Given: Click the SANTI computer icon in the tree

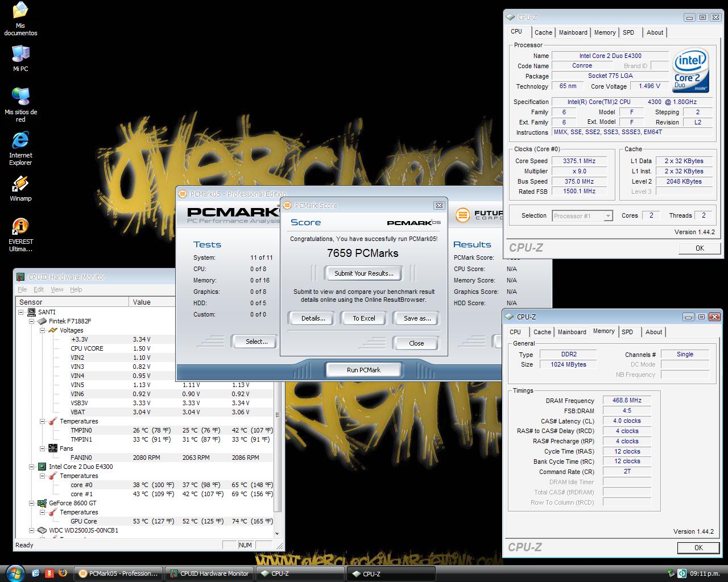Looking at the screenshot, I should click(x=32, y=312).
